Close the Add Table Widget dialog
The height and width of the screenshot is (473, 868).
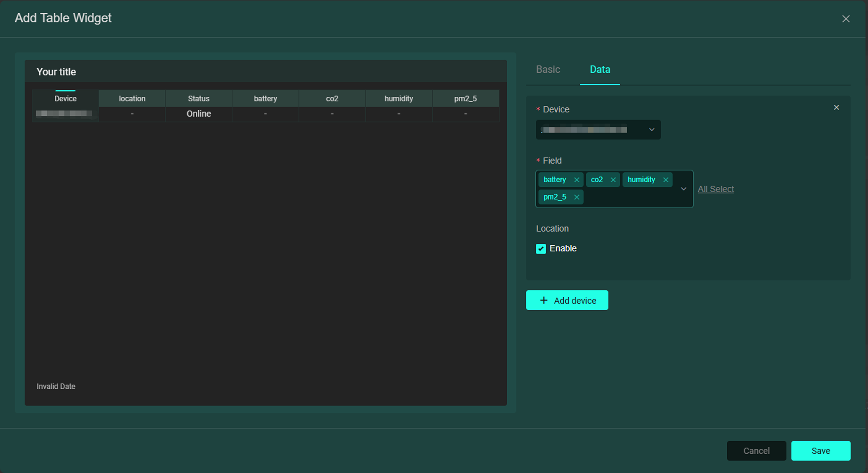[x=845, y=19]
